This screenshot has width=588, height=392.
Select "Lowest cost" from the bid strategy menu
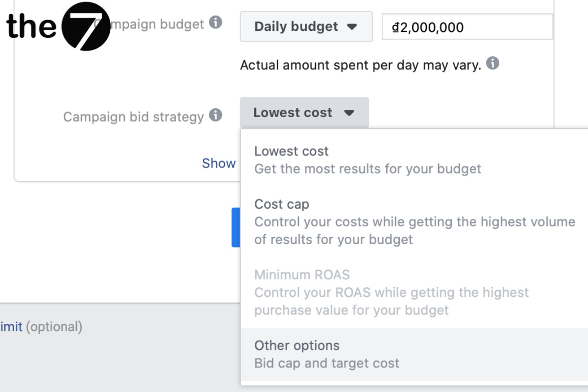tap(292, 151)
